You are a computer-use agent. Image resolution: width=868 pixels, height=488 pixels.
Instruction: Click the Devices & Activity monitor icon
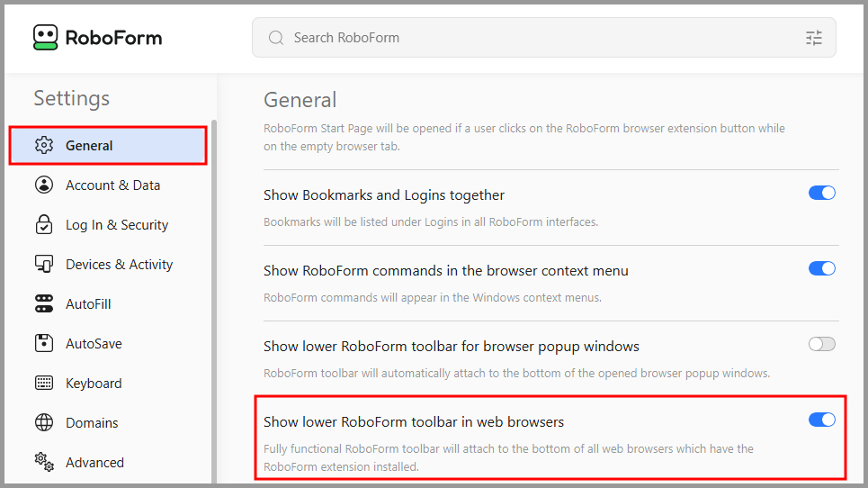44,264
